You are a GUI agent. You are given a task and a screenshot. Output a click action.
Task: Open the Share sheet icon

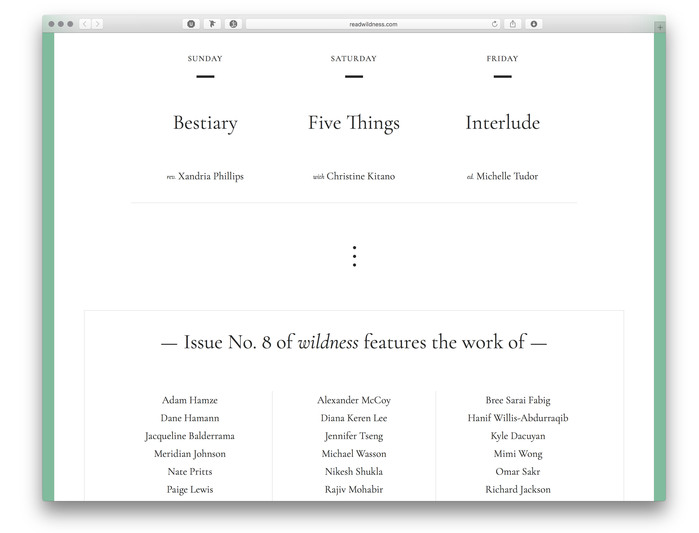pos(513,24)
